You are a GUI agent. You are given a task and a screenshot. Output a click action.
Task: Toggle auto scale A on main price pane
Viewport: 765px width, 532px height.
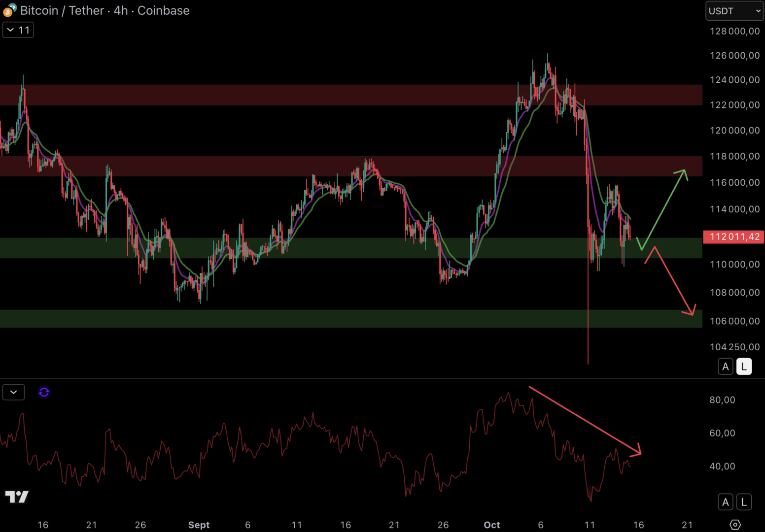click(725, 366)
